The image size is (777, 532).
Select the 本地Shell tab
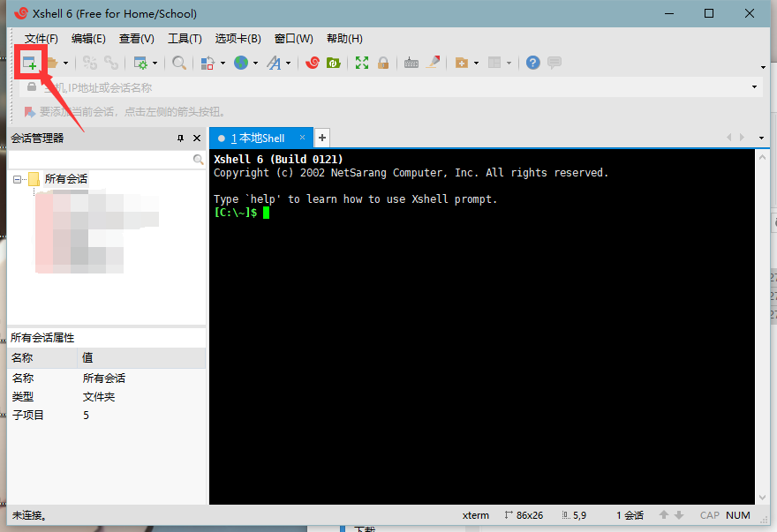click(x=257, y=138)
